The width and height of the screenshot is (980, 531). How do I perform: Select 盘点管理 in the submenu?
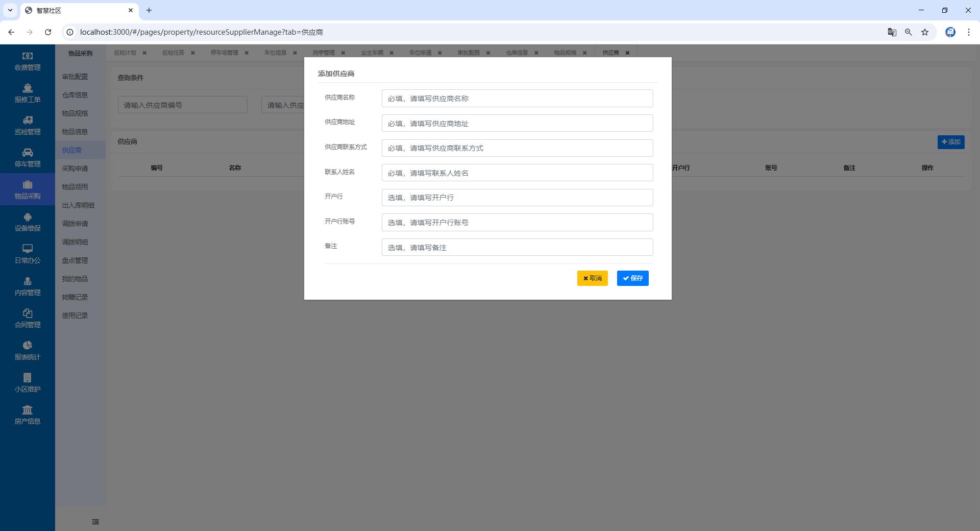[75, 260]
